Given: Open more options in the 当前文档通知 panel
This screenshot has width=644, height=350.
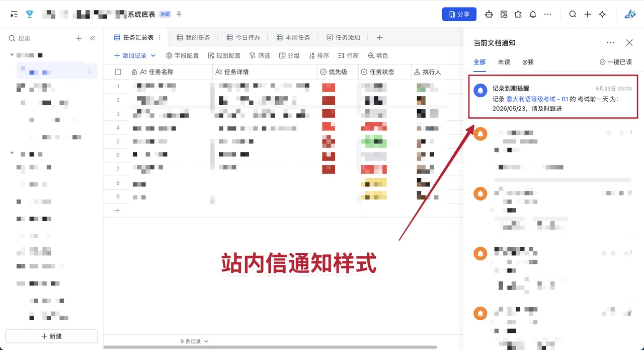Looking at the screenshot, I should pyautogui.click(x=610, y=43).
